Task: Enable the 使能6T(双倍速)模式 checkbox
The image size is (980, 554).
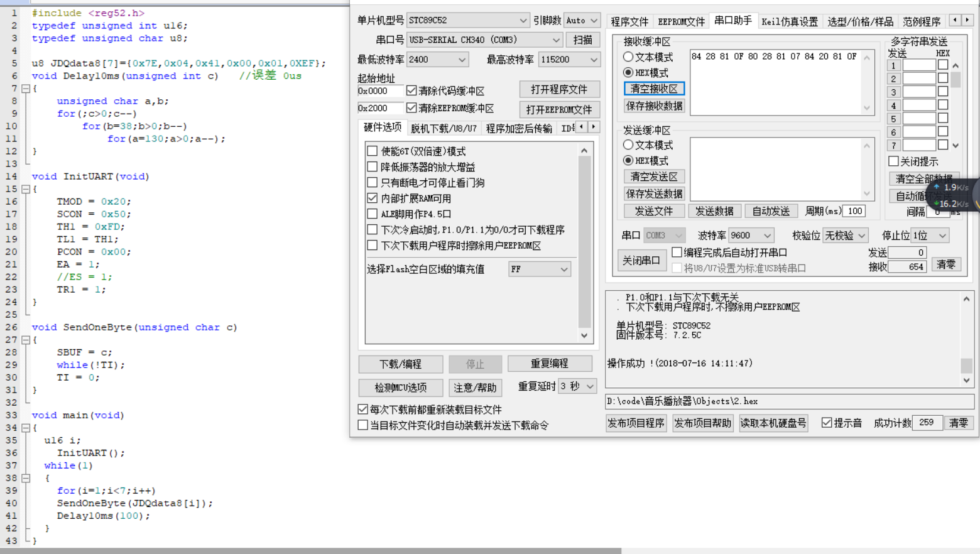Action: tap(372, 151)
